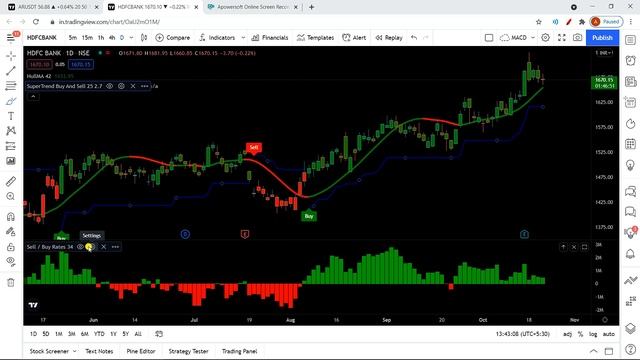Open the candlestick chart style selector
This screenshot has height=360, width=640.
(x=144, y=38)
